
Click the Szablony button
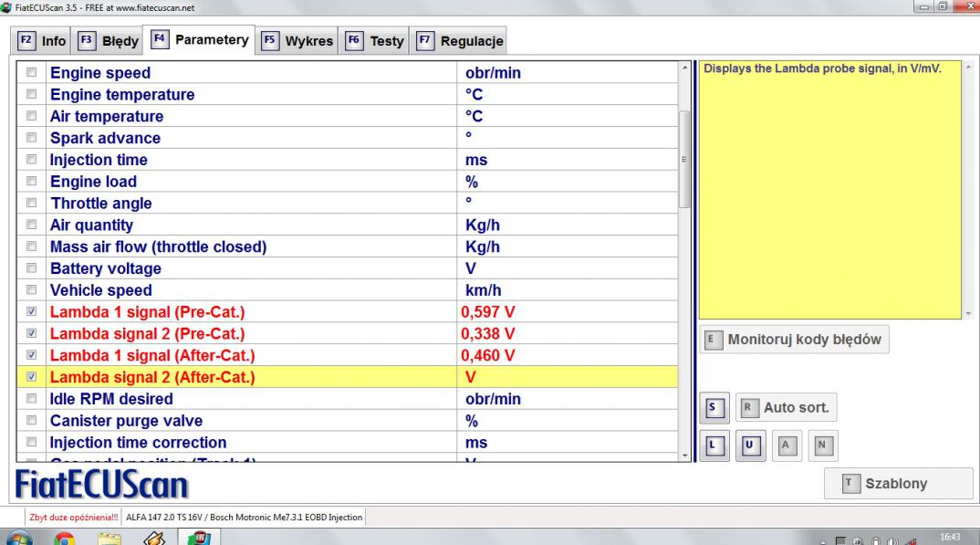(887, 484)
